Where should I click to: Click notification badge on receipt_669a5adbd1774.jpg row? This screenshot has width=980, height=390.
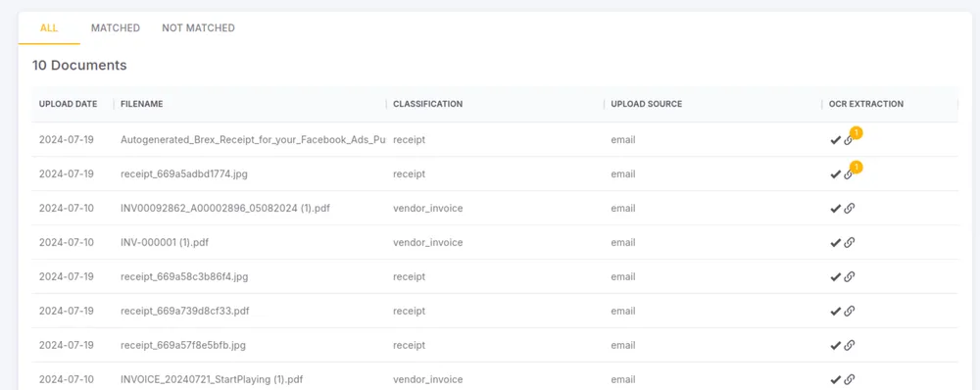[857, 167]
